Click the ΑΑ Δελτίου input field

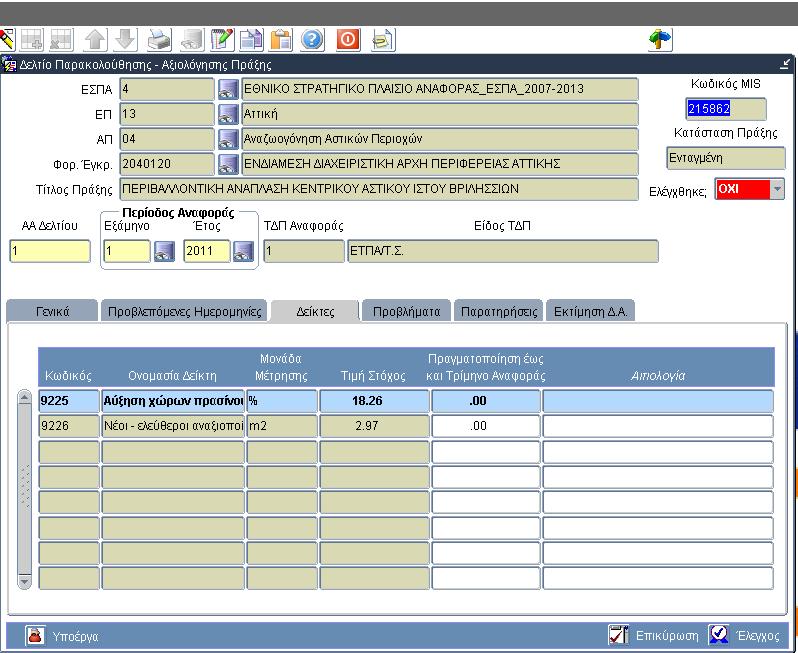pyautogui.click(x=50, y=251)
